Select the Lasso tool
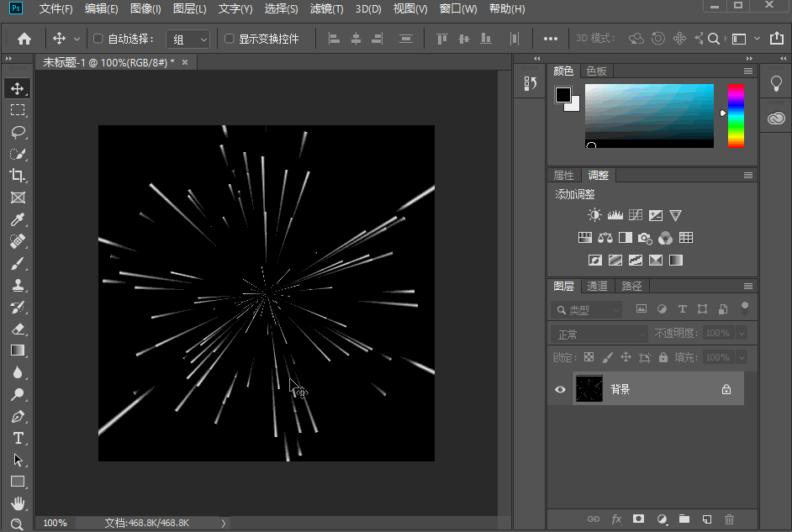This screenshot has height=532, width=792. point(18,132)
